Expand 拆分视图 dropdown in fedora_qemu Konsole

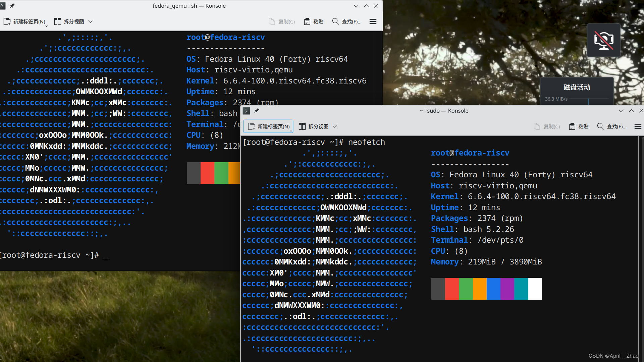click(x=90, y=21)
